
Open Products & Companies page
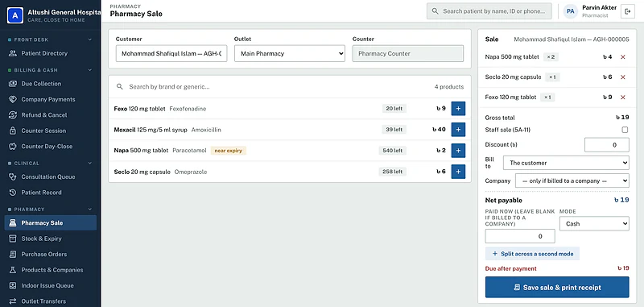pos(51,270)
